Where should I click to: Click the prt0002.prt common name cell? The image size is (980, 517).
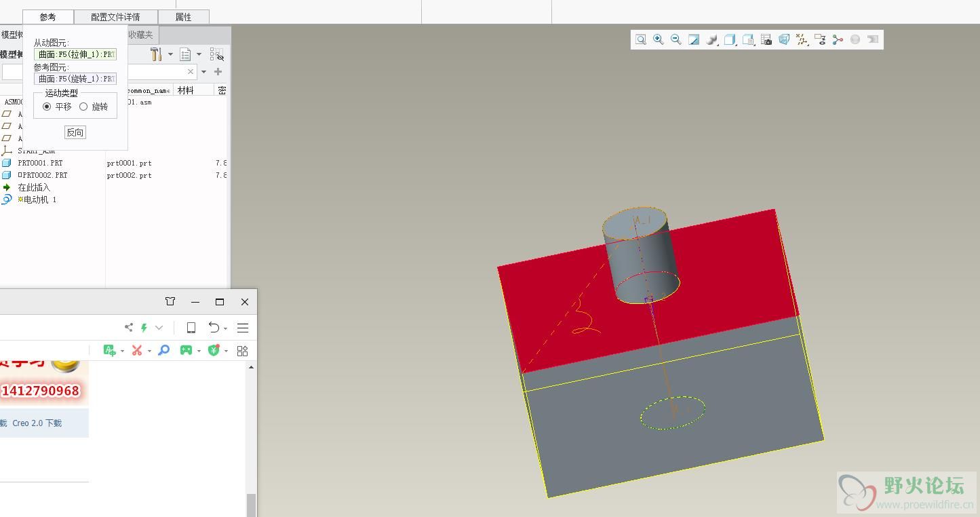point(129,175)
